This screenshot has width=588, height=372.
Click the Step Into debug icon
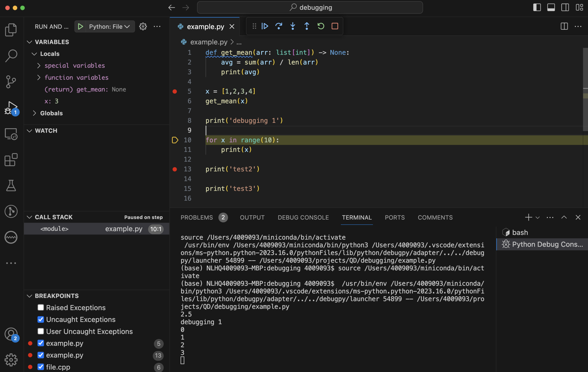[293, 26]
